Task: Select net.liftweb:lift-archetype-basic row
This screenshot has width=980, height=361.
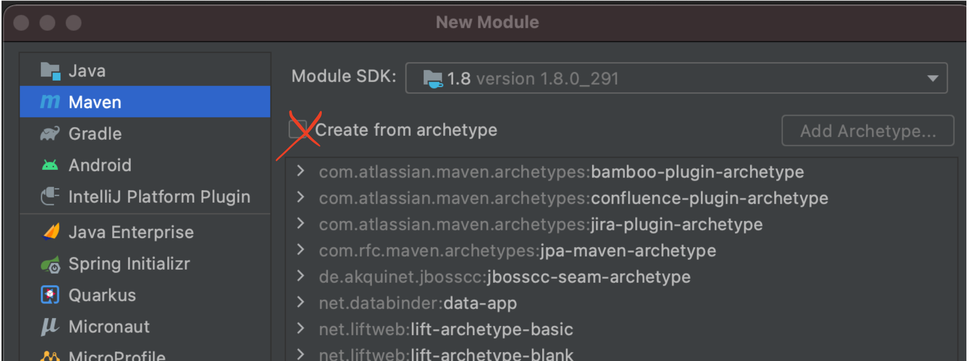Action: click(x=622, y=329)
